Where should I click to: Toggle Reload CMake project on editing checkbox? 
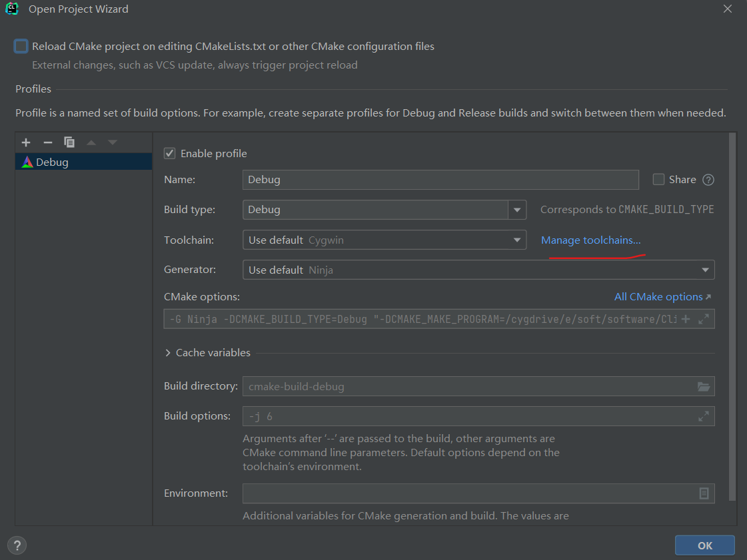[x=21, y=47]
